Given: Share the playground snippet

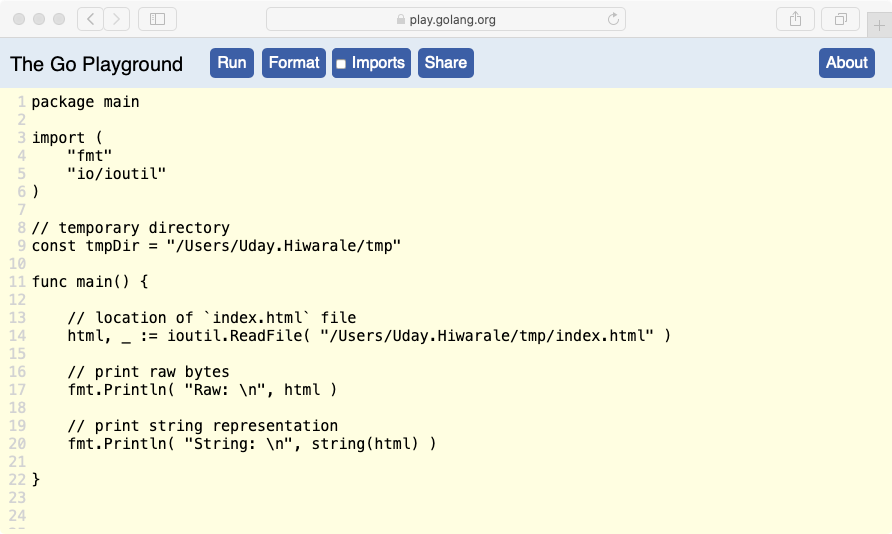Looking at the screenshot, I should [445, 63].
